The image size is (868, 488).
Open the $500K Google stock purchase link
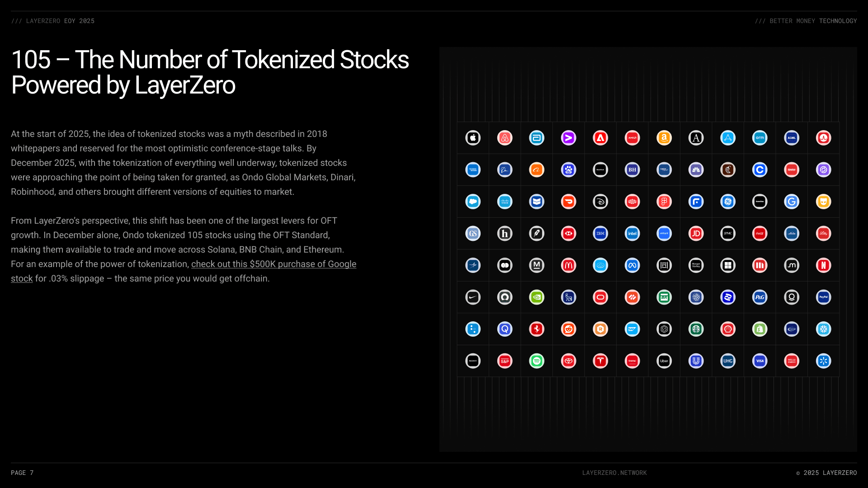(274, 264)
